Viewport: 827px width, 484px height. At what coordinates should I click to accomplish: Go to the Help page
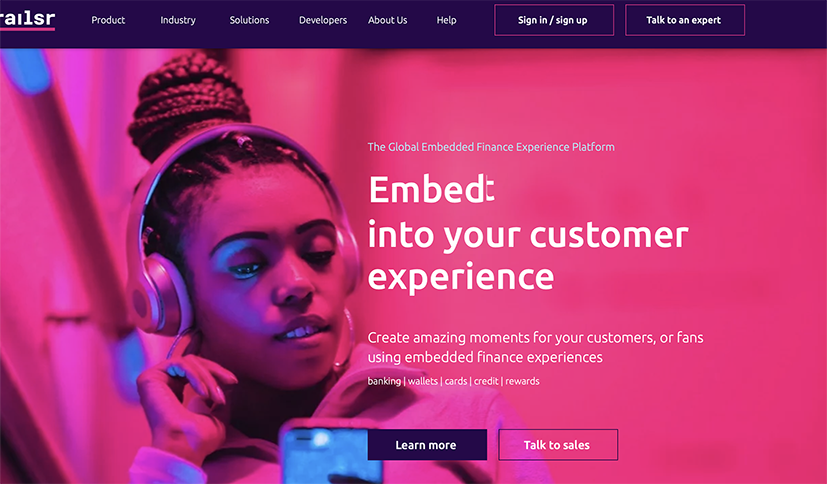pos(446,20)
